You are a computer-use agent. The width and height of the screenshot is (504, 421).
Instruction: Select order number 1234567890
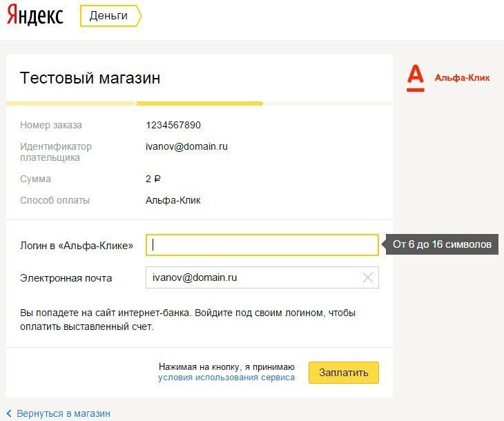point(173,125)
